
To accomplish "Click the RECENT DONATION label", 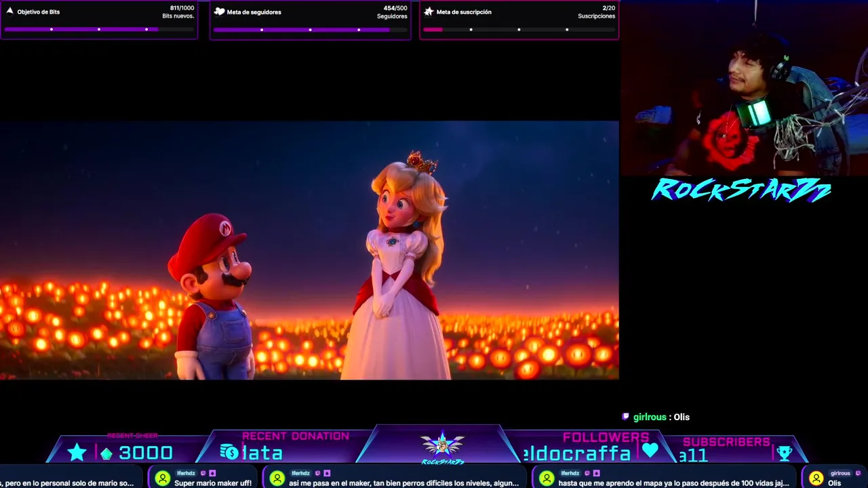I will coord(296,436).
